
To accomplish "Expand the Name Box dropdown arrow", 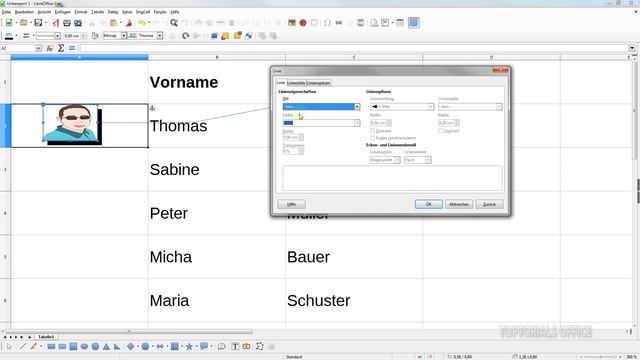I will click(x=38, y=48).
